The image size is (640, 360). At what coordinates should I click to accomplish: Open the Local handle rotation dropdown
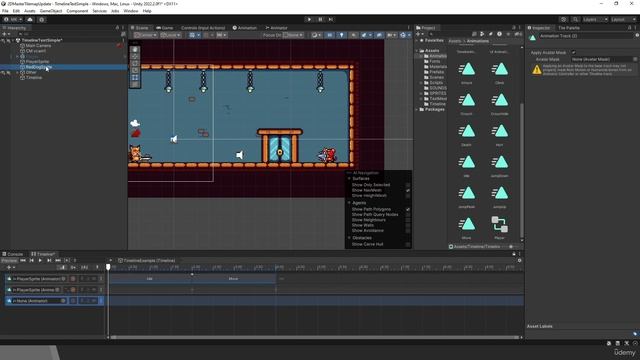pos(170,35)
